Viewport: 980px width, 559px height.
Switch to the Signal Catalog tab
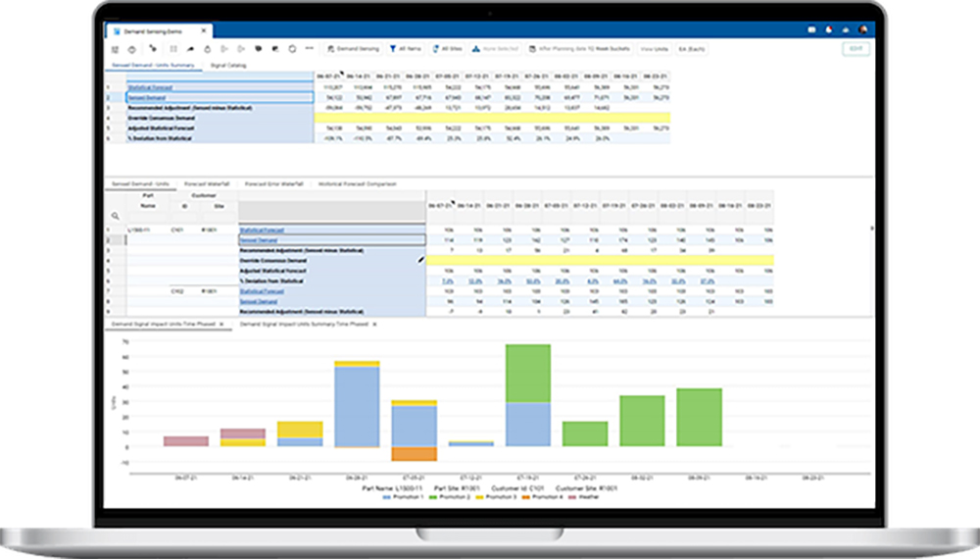pos(228,66)
